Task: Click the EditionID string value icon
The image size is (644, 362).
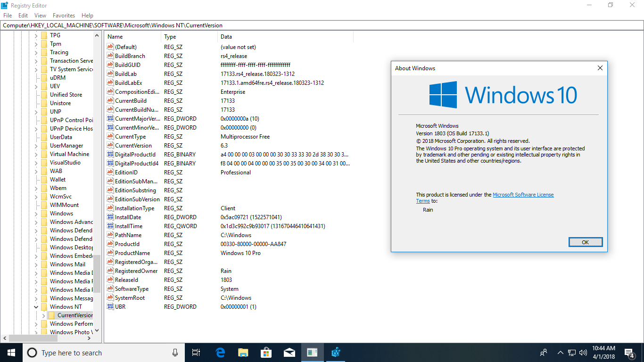Action: pos(110,173)
